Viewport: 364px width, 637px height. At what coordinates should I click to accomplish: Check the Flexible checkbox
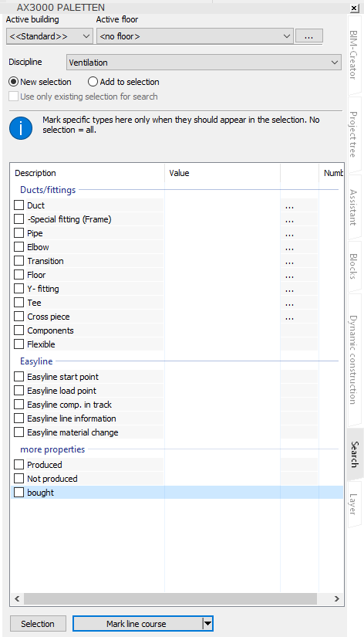(x=19, y=344)
